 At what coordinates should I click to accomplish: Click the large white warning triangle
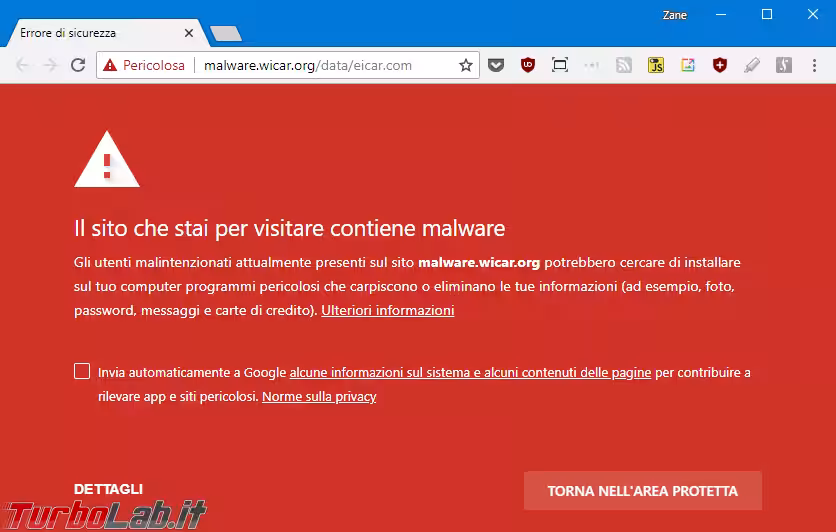pos(107,159)
